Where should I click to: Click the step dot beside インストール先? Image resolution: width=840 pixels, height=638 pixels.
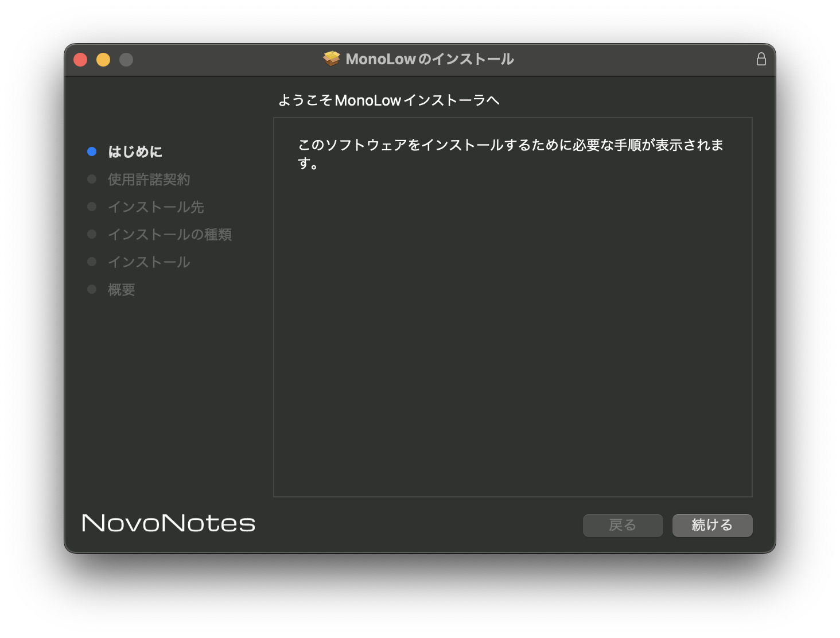pyautogui.click(x=92, y=206)
